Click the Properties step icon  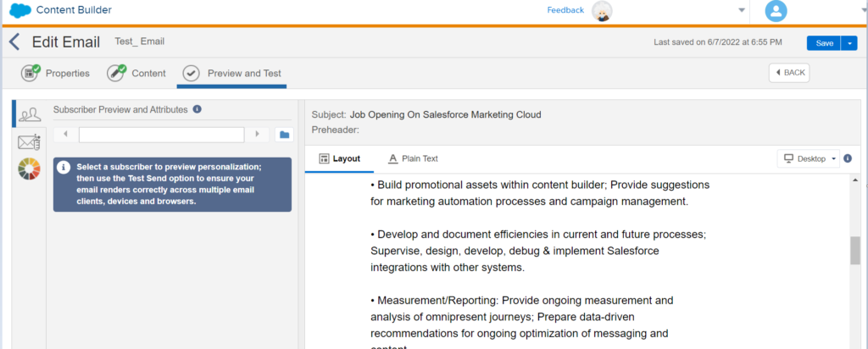(31, 73)
